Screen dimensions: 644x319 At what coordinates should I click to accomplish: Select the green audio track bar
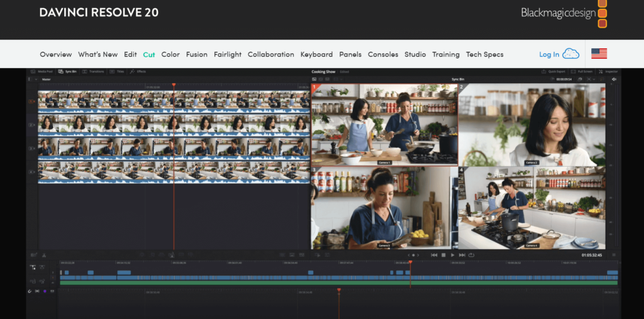[338, 283]
